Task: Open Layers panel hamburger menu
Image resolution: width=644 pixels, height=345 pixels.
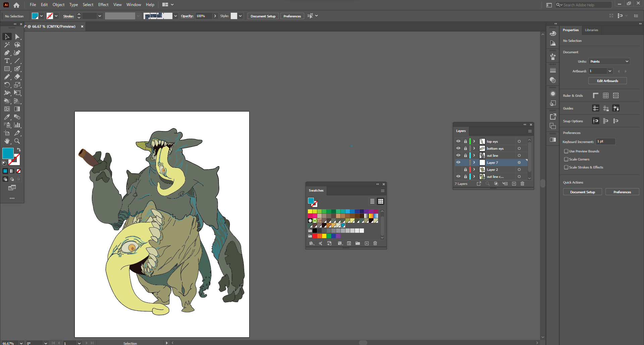Action: tap(530, 131)
